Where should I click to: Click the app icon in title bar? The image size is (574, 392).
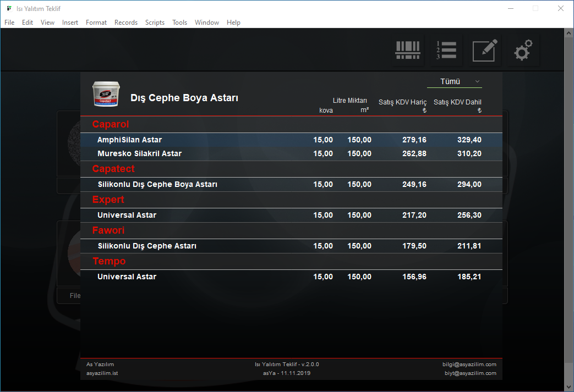(9, 8)
